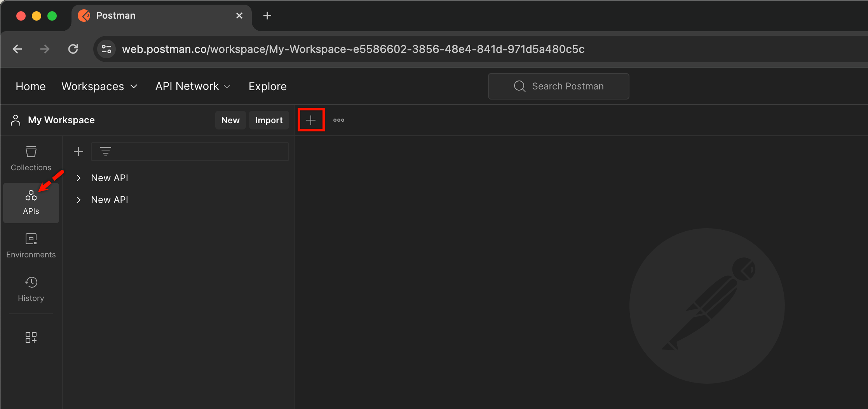Viewport: 868px width, 409px height.
Task: Click the browser back arrow
Action: click(x=17, y=49)
